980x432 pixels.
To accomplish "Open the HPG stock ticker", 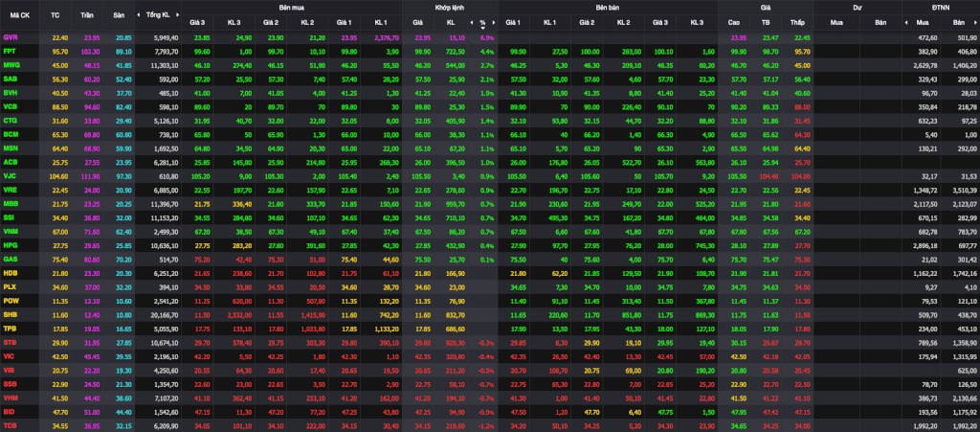I will pyautogui.click(x=10, y=244).
